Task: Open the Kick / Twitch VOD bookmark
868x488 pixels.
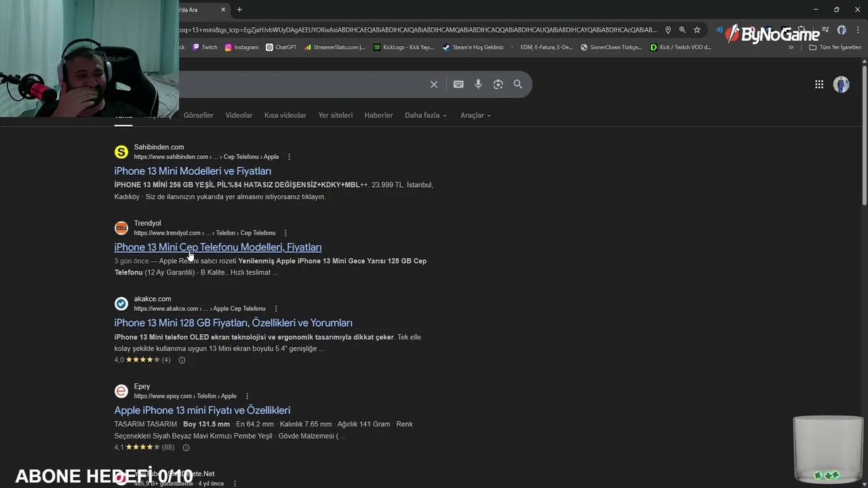Action: pyautogui.click(x=680, y=47)
